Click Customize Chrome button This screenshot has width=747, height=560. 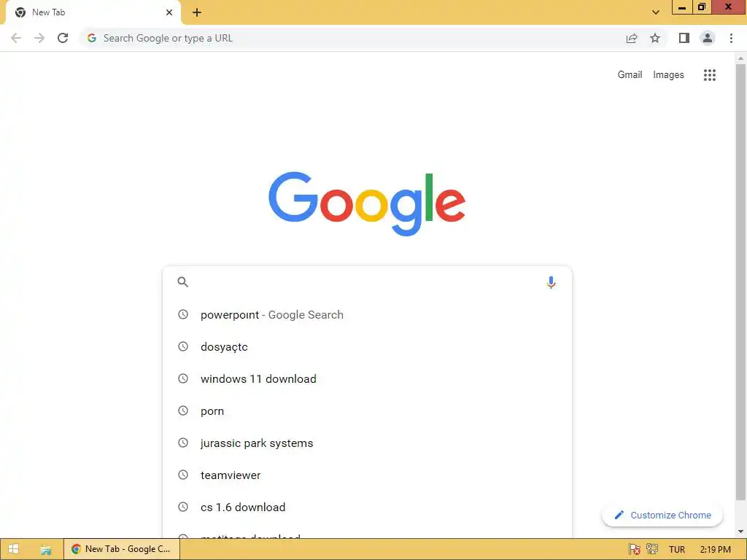pyautogui.click(x=662, y=516)
